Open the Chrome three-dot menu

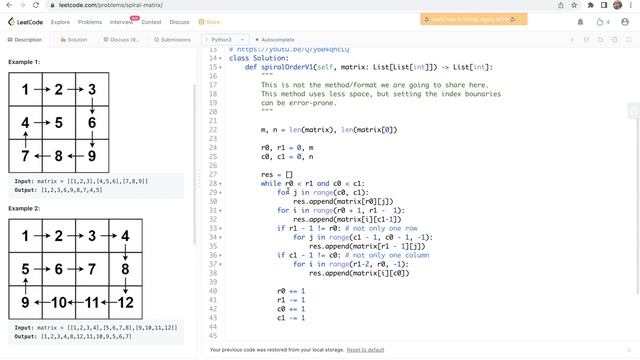[631, 5]
